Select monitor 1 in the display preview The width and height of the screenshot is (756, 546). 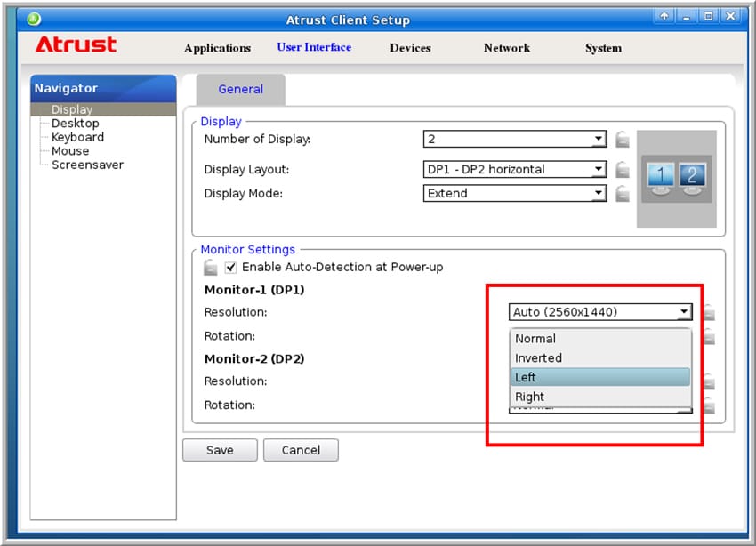click(661, 178)
